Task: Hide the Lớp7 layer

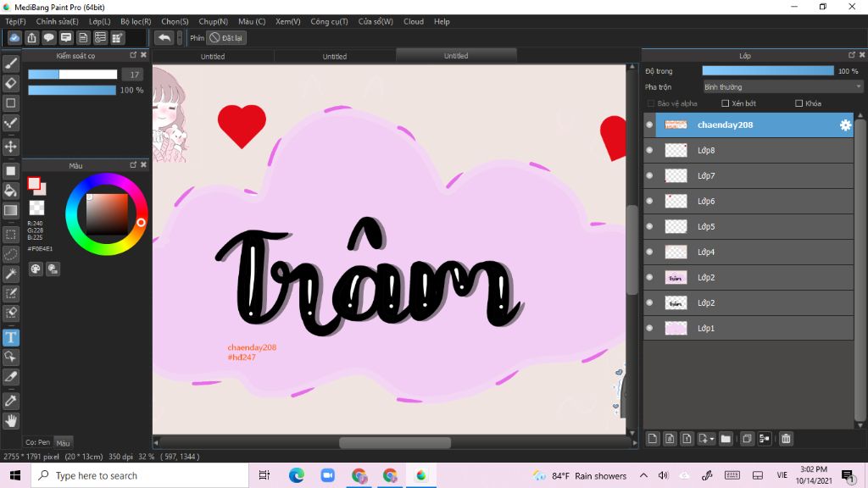Action: 649,175
